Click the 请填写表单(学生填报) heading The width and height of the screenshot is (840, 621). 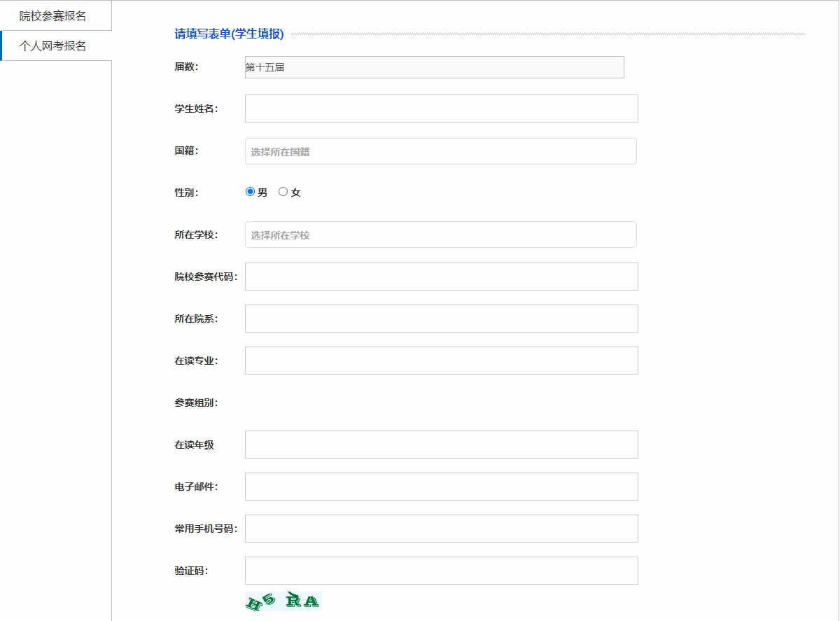click(x=229, y=34)
